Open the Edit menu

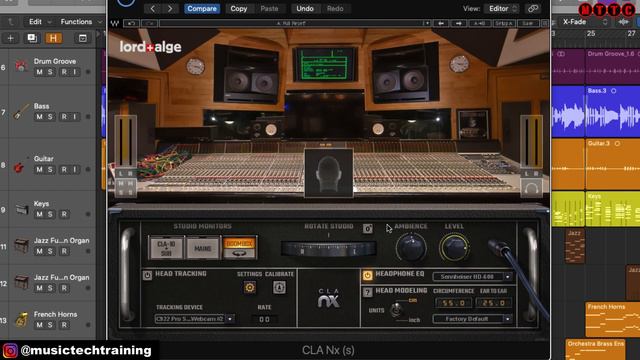[x=40, y=22]
